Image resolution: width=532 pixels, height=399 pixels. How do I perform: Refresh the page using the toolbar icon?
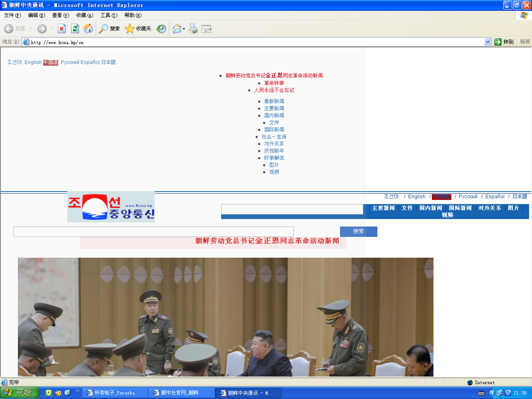75,29
